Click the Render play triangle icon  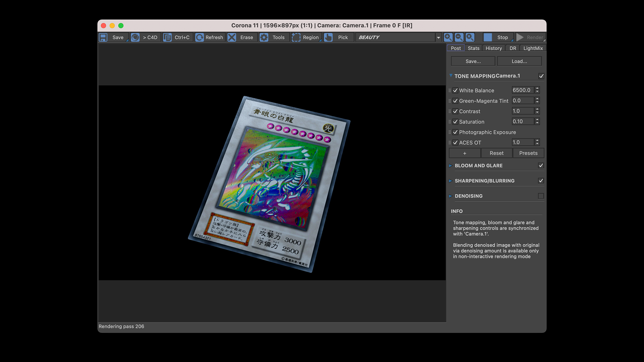tap(520, 37)
